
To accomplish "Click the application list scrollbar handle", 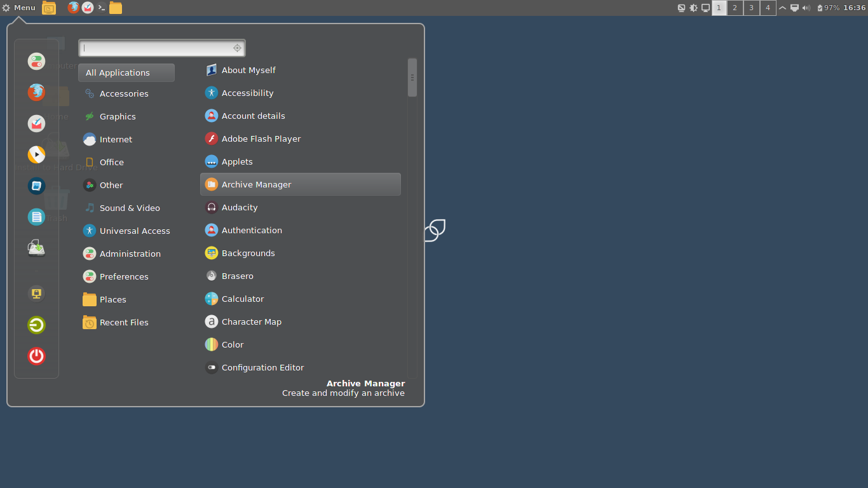I will click(x=412, y=78).
